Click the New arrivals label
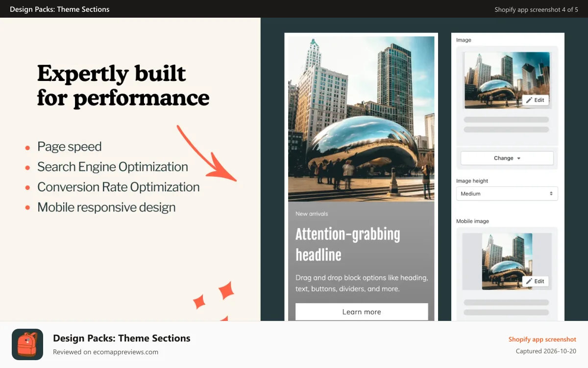The image size is (588, 368). [x=312, y=214]
